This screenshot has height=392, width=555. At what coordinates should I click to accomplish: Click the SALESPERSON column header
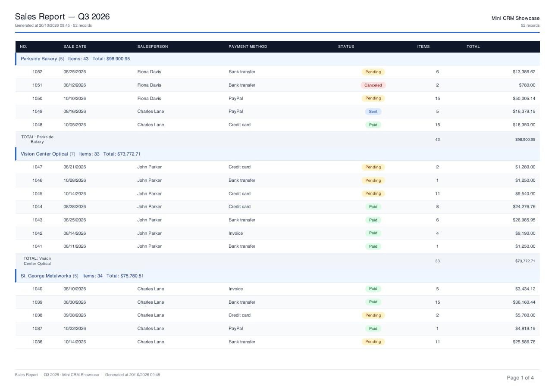click(153, 47)
